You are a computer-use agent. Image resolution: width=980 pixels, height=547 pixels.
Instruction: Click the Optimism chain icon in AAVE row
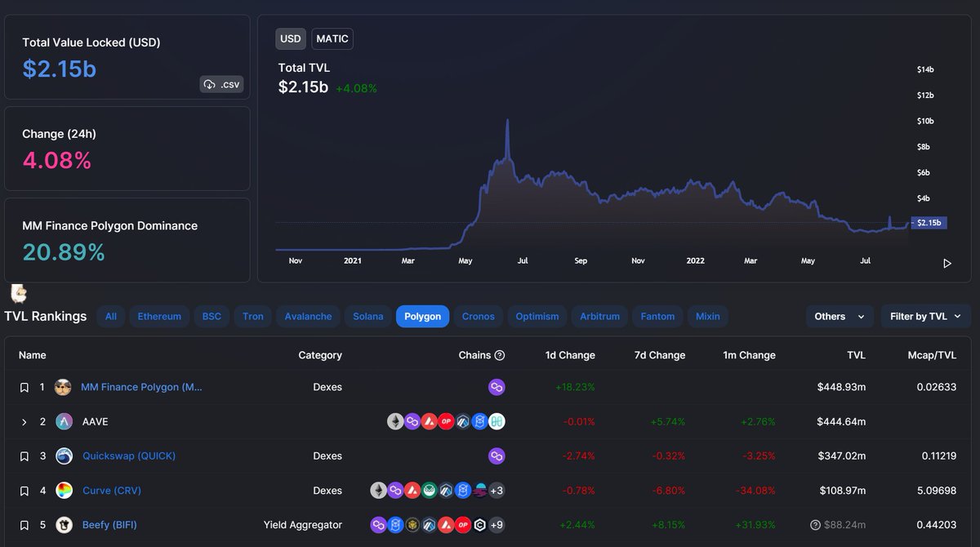tap(446, 422)
